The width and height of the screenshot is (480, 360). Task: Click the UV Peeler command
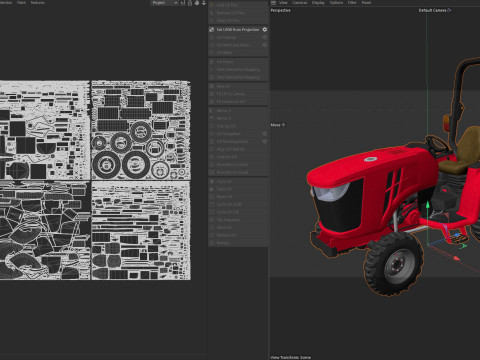[x=238, y=62]
